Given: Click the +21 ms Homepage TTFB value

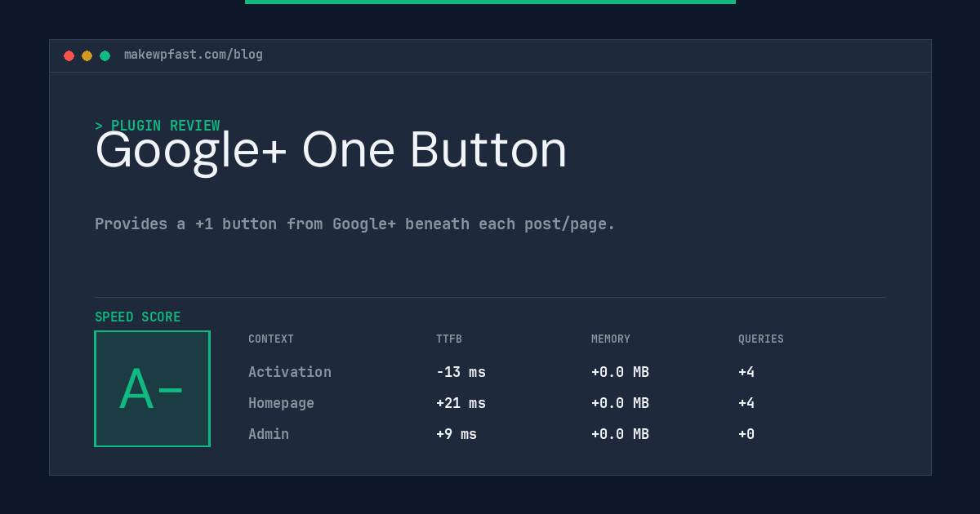Looking at the screenshot, I should pyautogui.click(x=461, y=403).
